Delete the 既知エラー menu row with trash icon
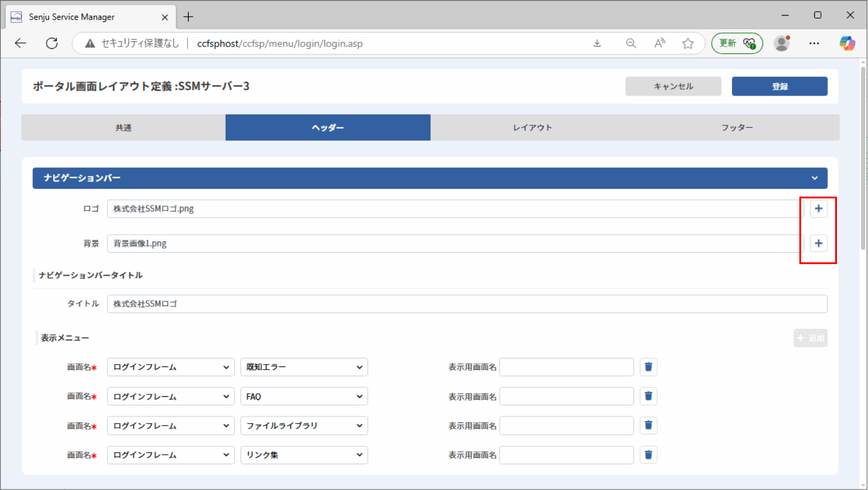The width and height of the screenshot is (868, 490). 649,367
